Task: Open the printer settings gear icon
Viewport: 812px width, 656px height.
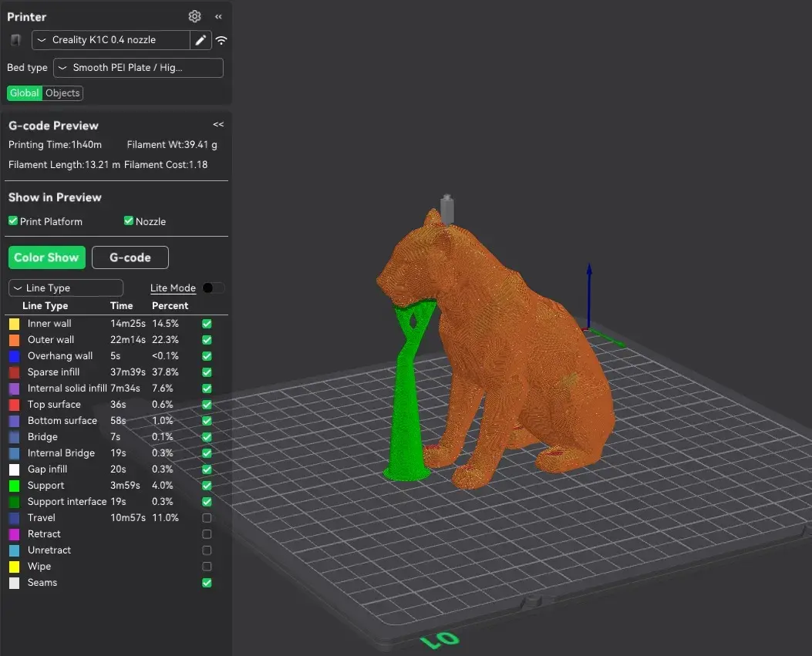Action: (x=194, y=16)
